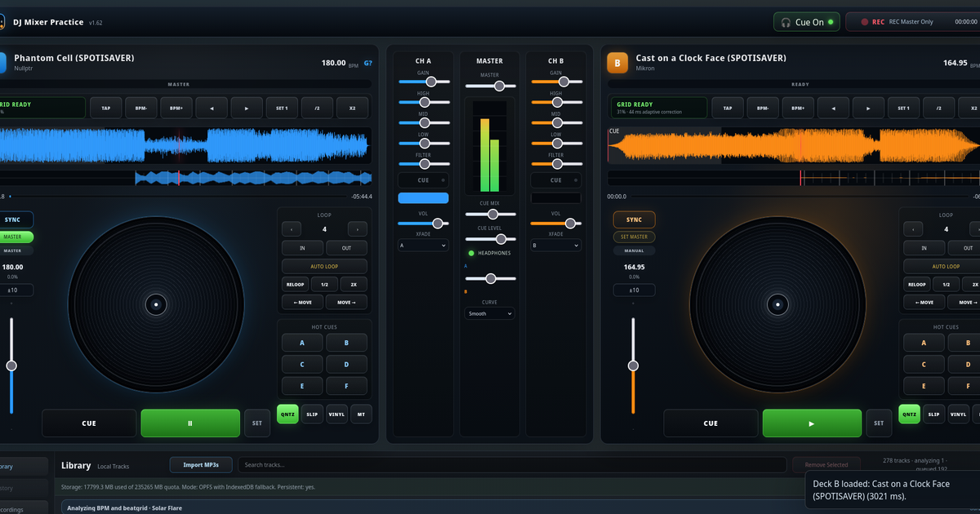Click Deck A BPM- button
This screenshot has width=980, height=514.
141,108
